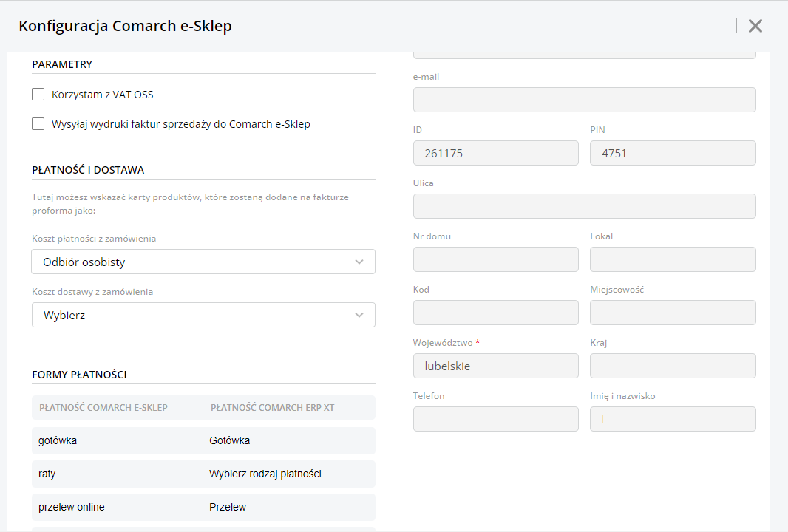Enable the Korzystam z VAT OSS checkbox
The image size is (788, 532).
[x=38, y=95]
